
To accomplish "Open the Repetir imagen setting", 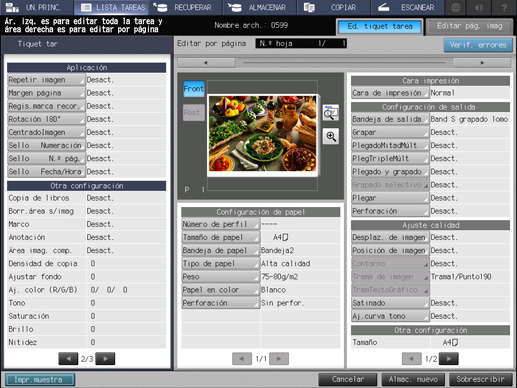I will (46, 80).
